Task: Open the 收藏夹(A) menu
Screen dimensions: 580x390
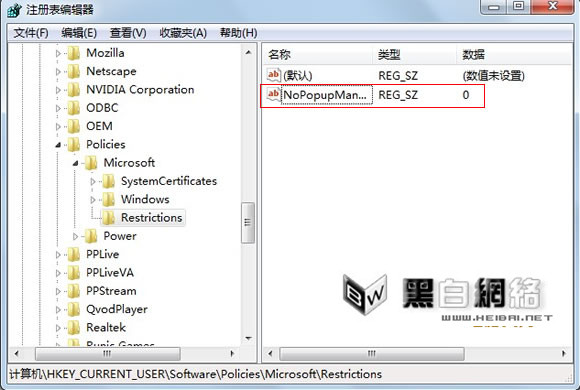Action: (183, 33)
